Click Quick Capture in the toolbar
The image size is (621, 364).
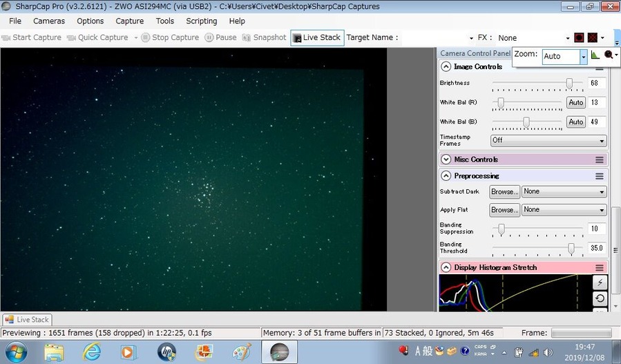coord(97,37)
